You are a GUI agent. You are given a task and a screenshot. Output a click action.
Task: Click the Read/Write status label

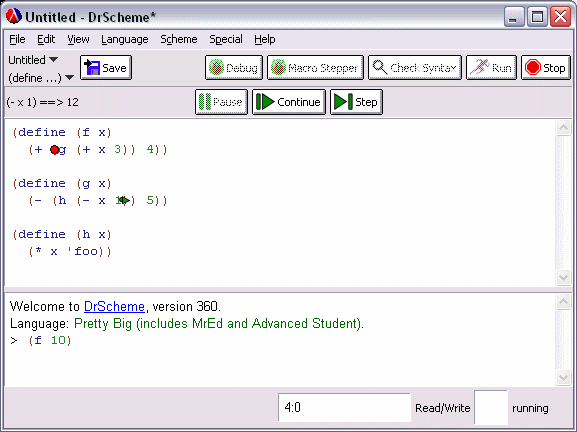tap(443, 408)
